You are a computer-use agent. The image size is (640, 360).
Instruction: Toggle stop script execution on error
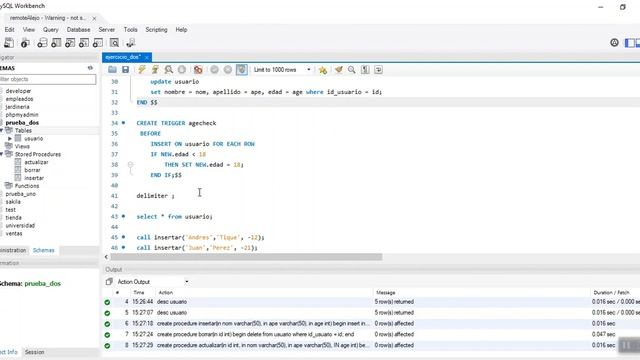198,70
